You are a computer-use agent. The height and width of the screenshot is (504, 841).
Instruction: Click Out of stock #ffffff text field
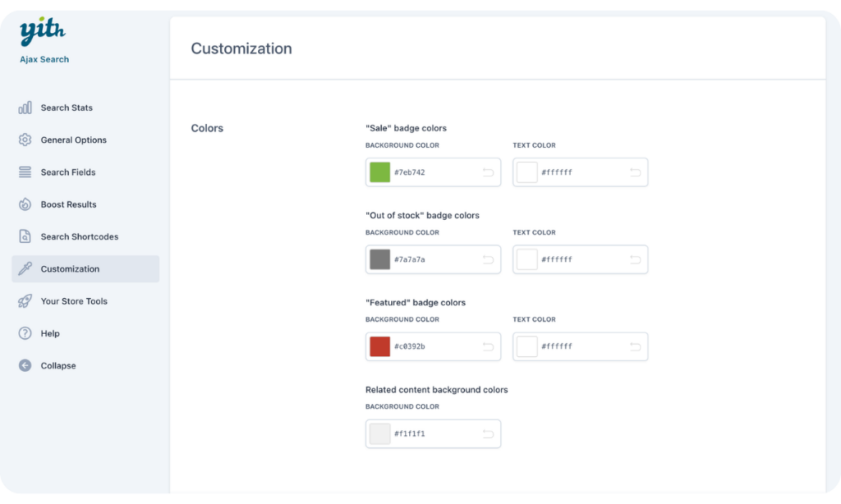[x=581, y=259]
